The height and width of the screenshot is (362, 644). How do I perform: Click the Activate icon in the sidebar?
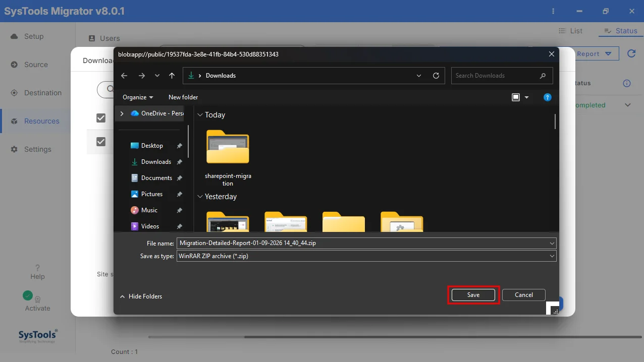click(x=37, y=299)
